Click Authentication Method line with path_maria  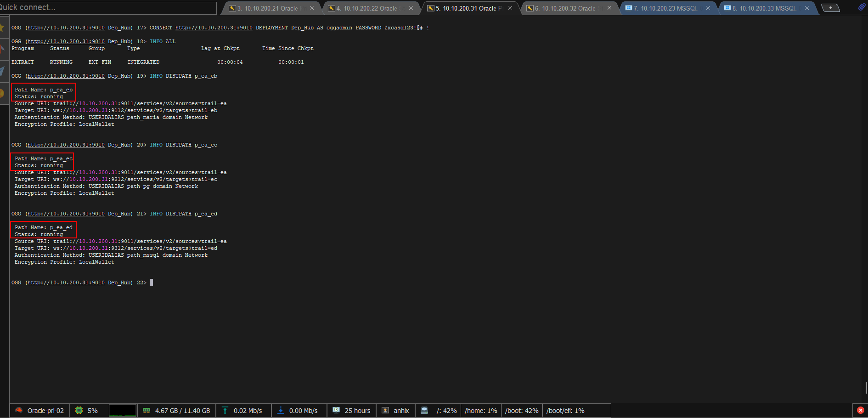click(111, 117)
